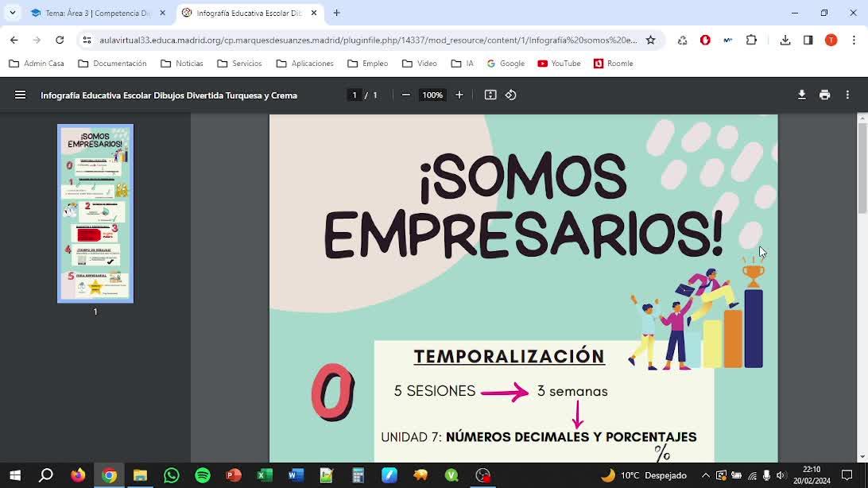This screenshot has width=868, height=488.
Task: Reload the current page
Action: (x=60, y=40)
